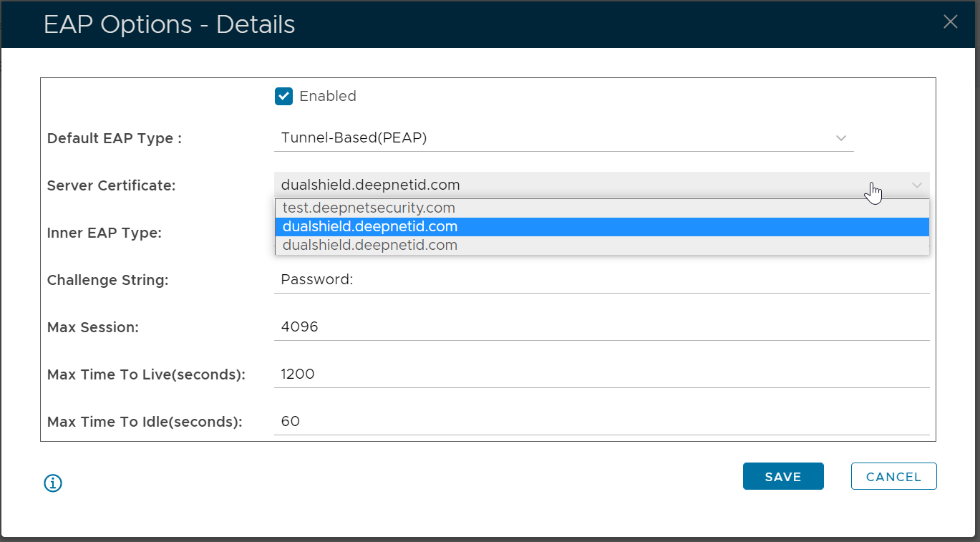Click the Challenge String input field
The image size is (980, 542).
601,280
